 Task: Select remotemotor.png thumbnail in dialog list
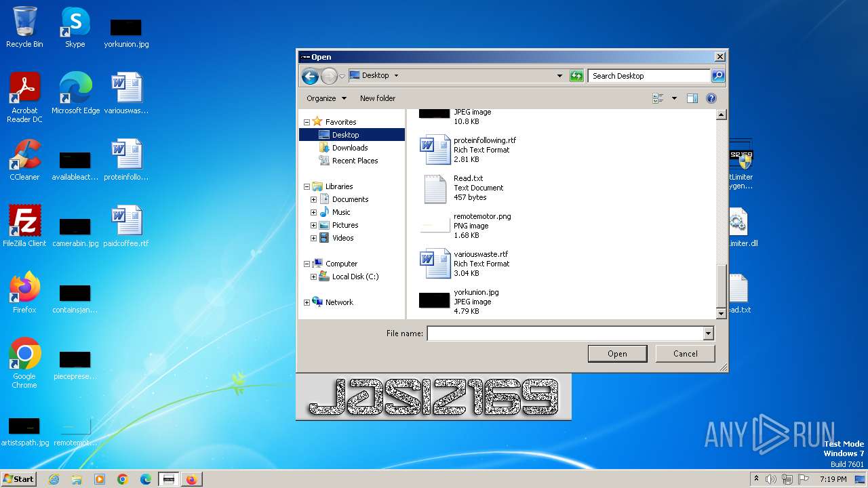tap(435, 226)
